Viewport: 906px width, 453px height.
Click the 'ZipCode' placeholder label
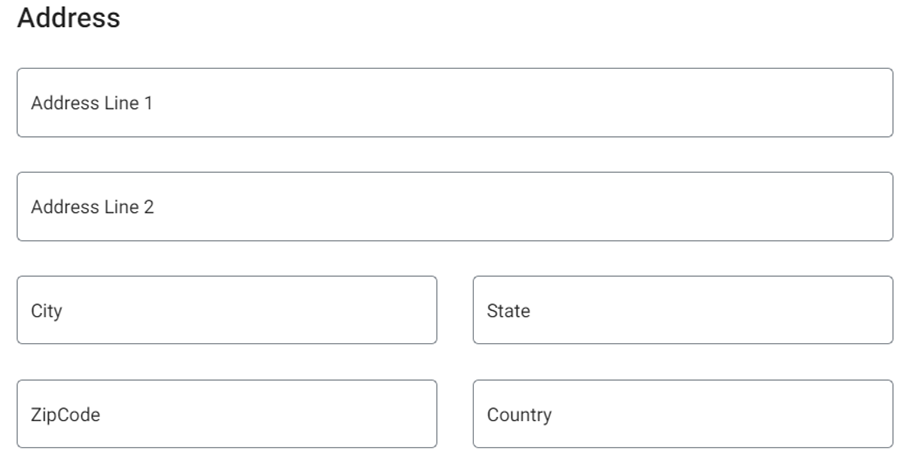[65, 415]
